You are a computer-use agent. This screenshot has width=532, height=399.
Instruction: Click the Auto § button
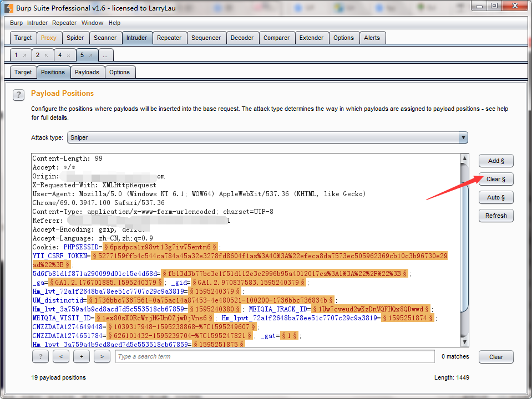tap(496, 198)
